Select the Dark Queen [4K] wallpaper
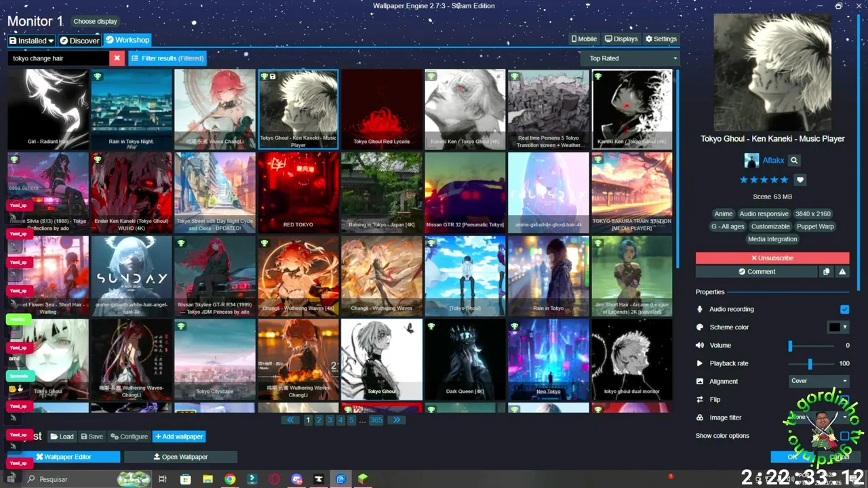The image size is (868, 488). 465,359
